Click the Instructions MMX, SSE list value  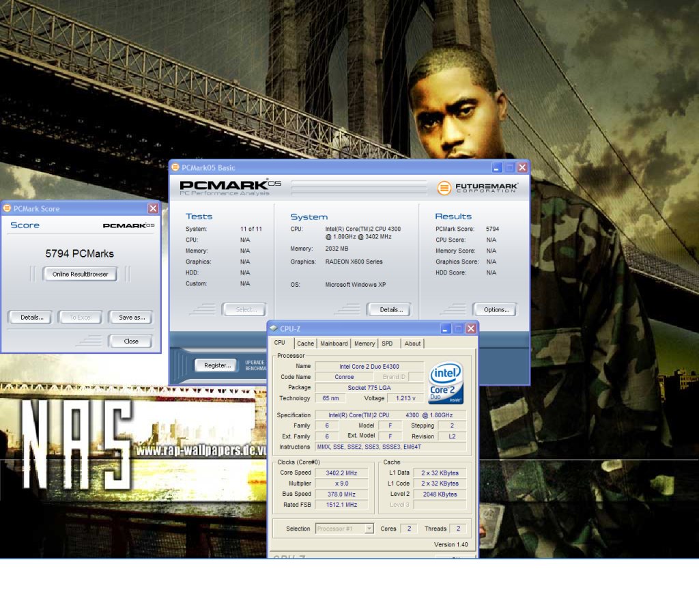pos(391,447)
